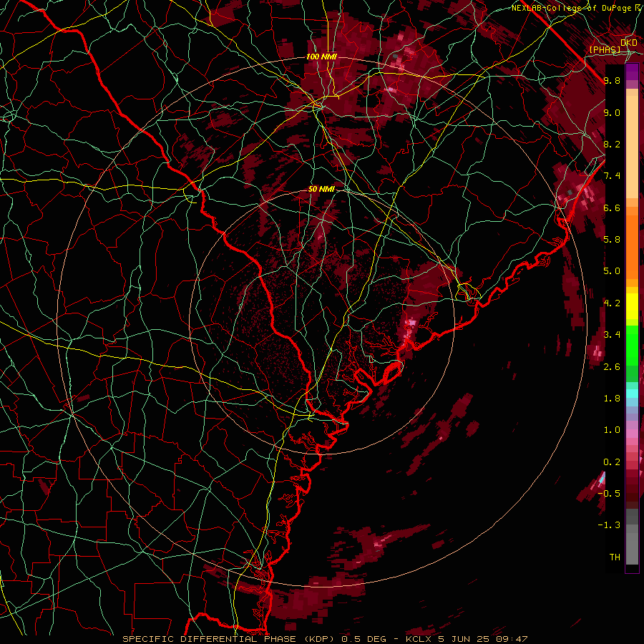This screenshot has width=644, height=644.
Task: Click the 6.6 value on the color scale
Action: 612,208
